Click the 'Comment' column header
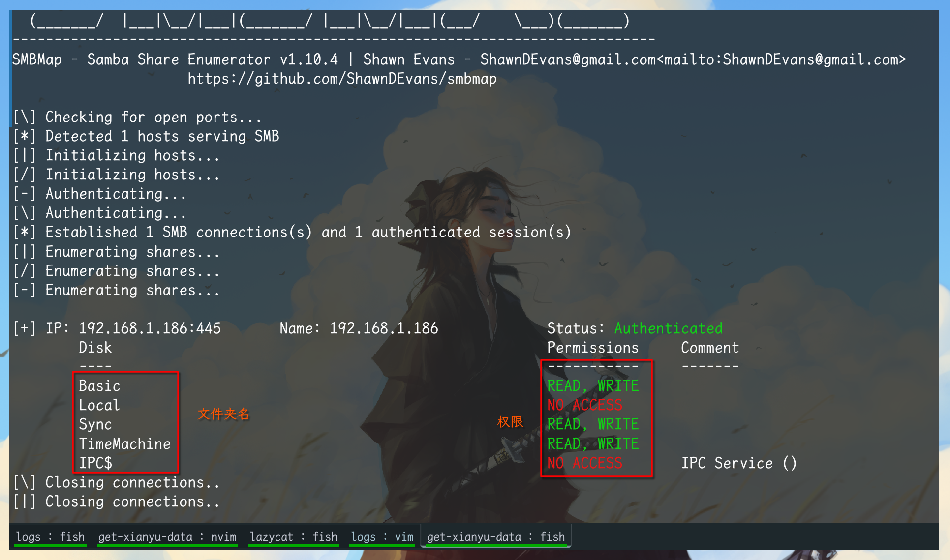This screenshot has height=560, width=950. pyautogui.click(x=710, y=348)
